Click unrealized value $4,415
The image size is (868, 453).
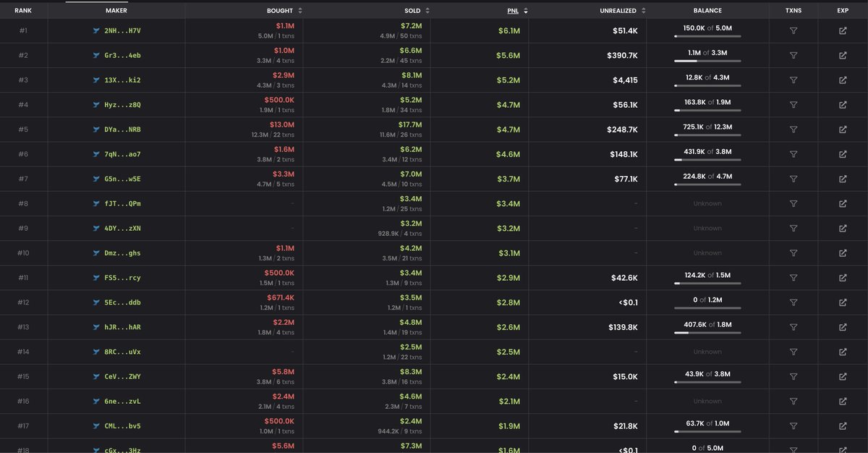(624, 80)
